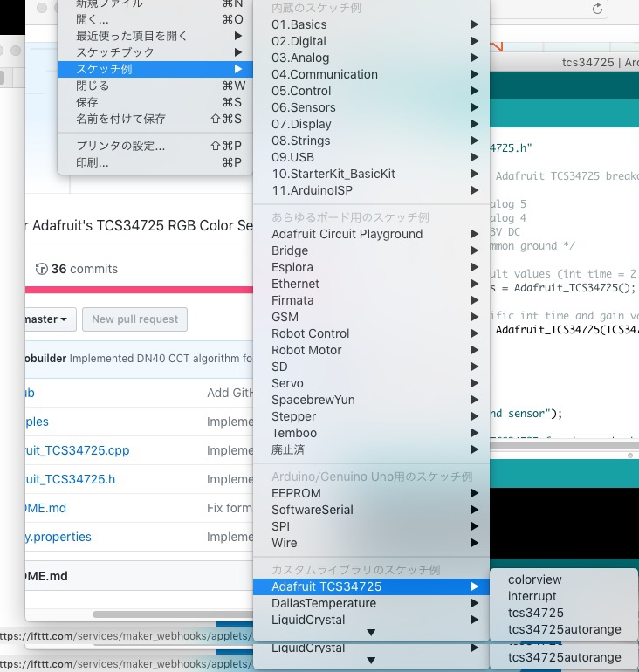Open the SD examples submenu
The width and height of the screenshot is (639, 672).
(371, 367)
